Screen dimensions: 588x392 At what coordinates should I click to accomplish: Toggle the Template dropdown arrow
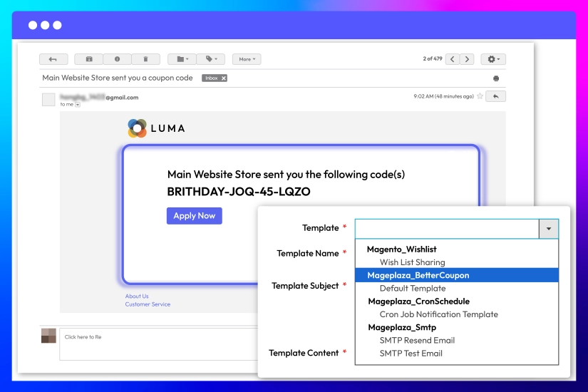(x=549, y=229)
